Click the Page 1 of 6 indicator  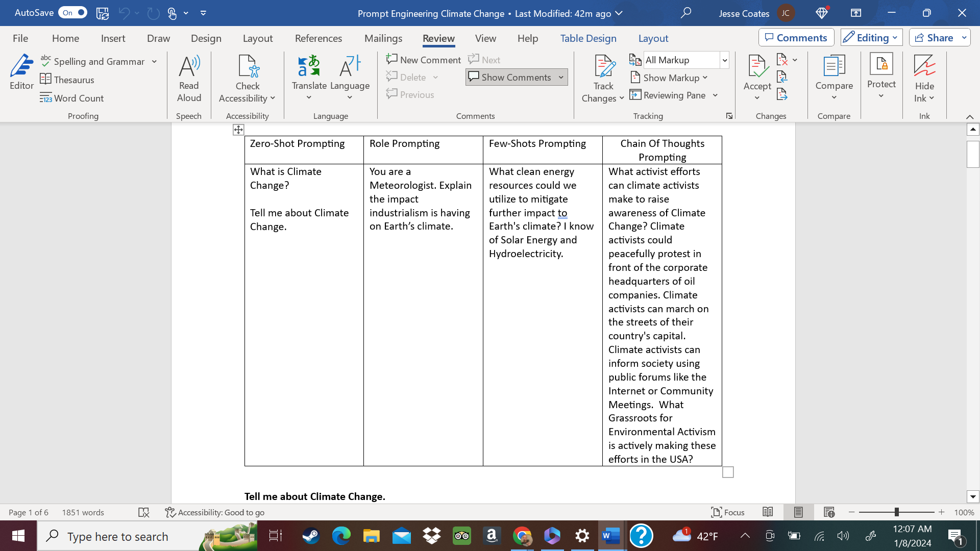click(29, 512)
